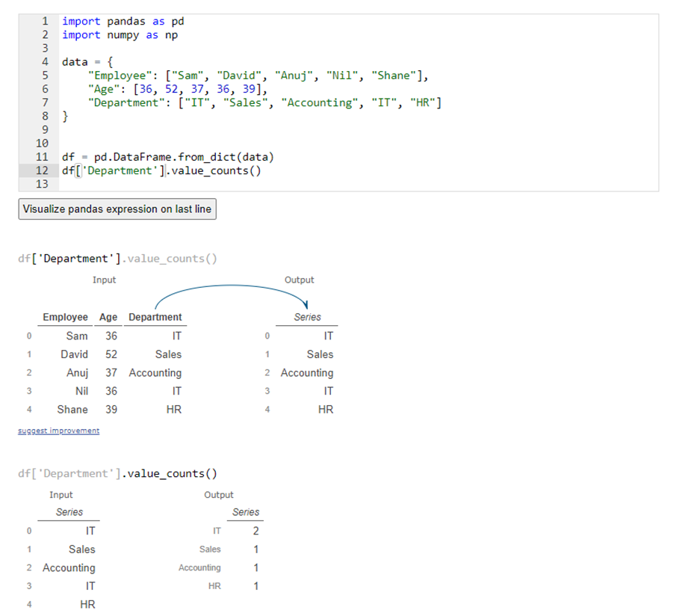Click the count value 2 for IT

click(255, 531)
